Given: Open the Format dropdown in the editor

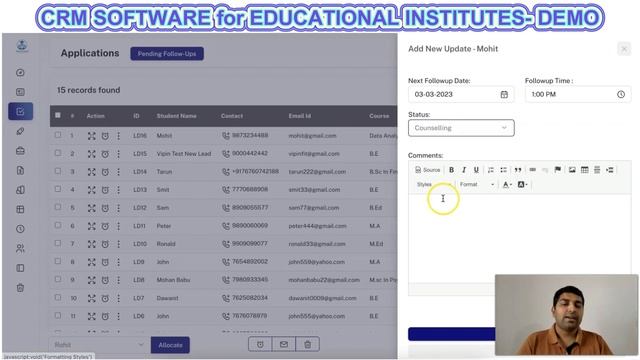Looking at the screenshot, I should 477,184.
